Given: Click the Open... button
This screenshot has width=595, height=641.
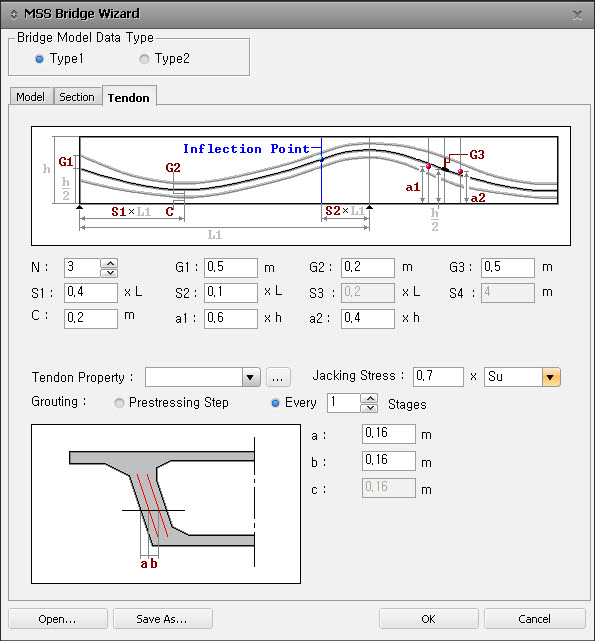Looking at the screenshot, I should tap(58, 619).
